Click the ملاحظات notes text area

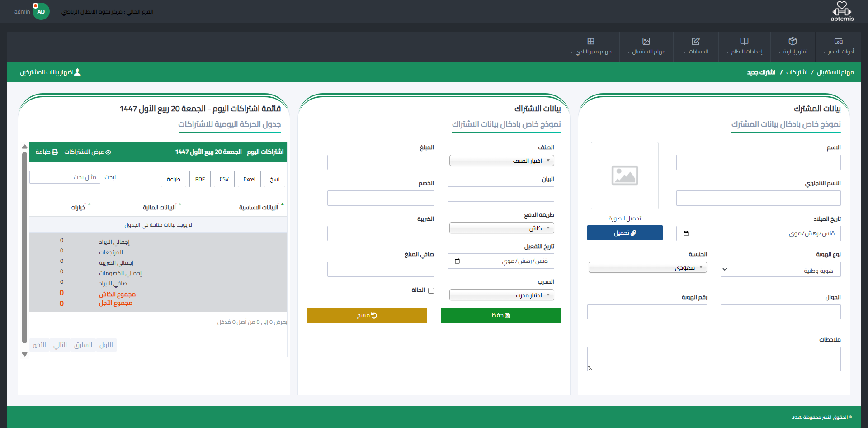pos(713,359)
